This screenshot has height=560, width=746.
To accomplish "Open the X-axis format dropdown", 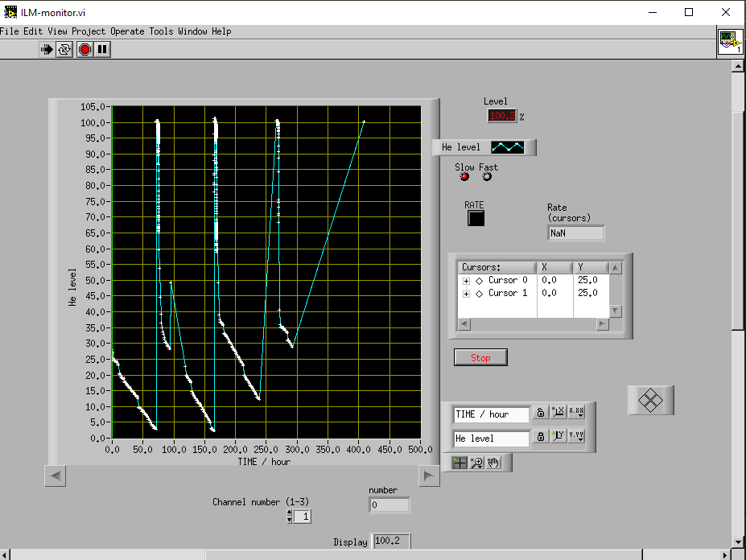I will [x=576, y=413].
